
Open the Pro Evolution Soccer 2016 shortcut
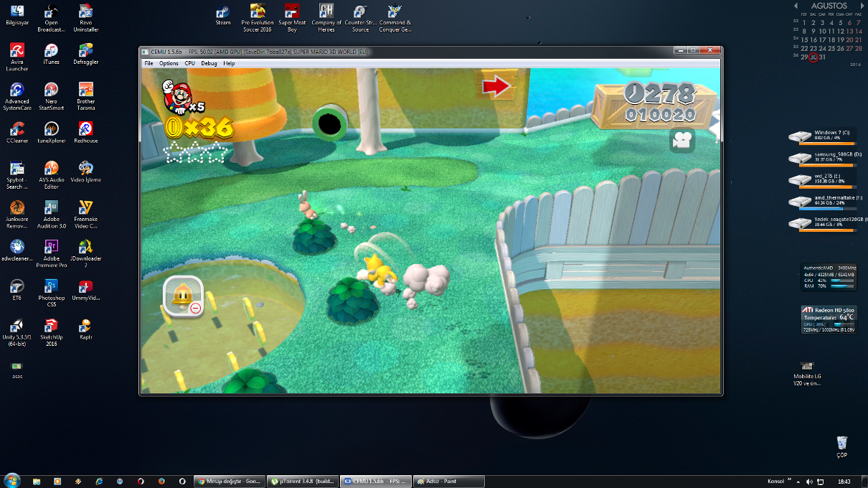point(258,18)
